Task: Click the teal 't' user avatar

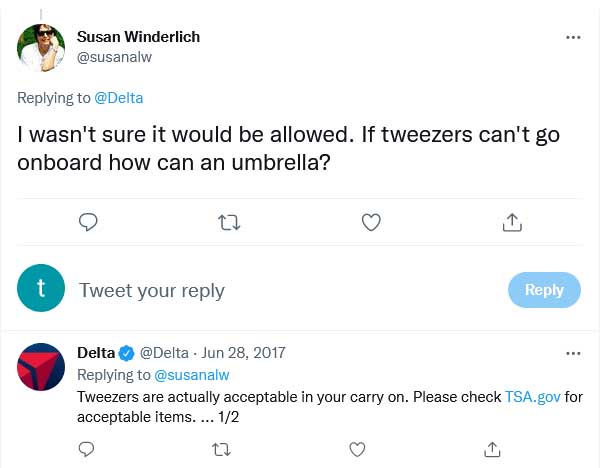Action: click(41, 288)
